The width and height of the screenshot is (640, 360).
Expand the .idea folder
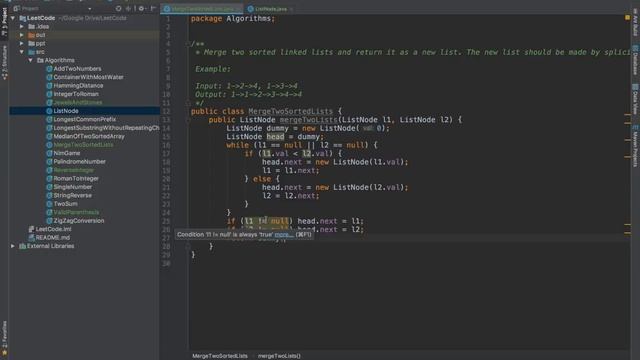[22, 27]
